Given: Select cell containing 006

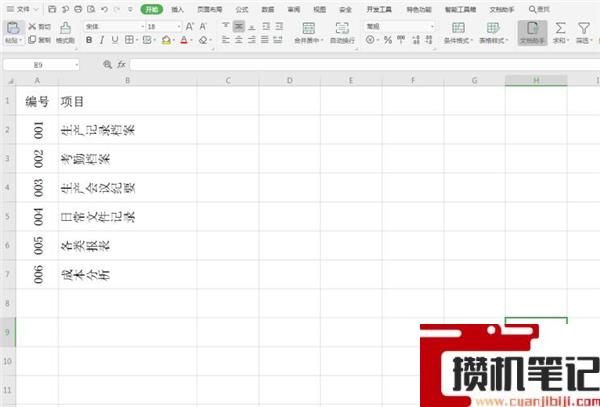Looking at the screenshot, I should click(x=37, y=274).
